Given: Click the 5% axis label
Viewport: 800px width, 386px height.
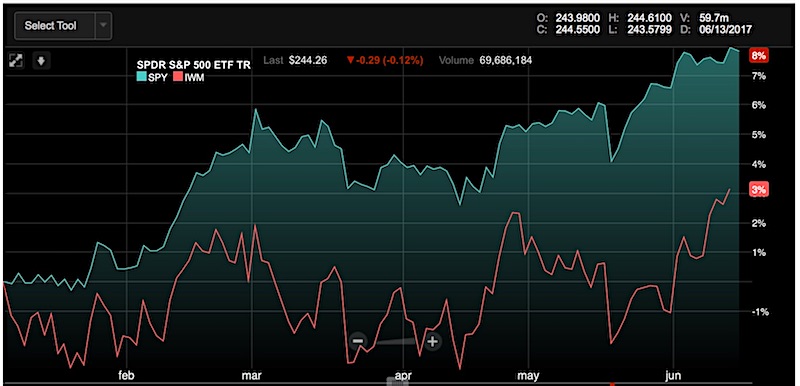Looking at the screenshot, I should click(759, 135).
